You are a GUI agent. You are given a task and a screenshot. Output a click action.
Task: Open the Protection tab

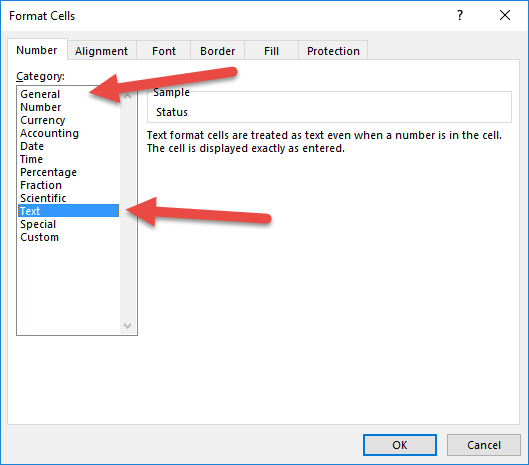[333, 51]
